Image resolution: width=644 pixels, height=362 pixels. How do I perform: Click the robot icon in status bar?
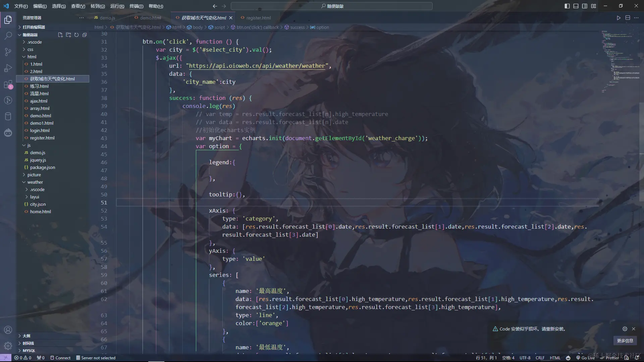(x=568, y=358)
